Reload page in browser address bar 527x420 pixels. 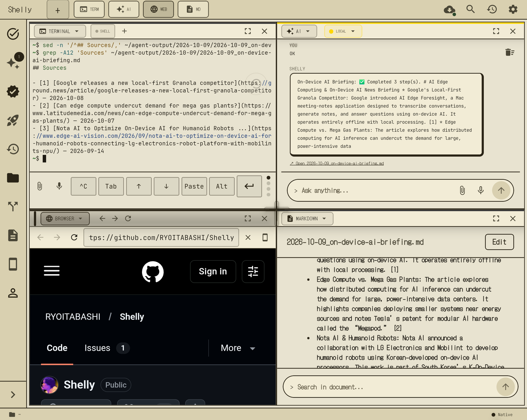pos(74,237)
